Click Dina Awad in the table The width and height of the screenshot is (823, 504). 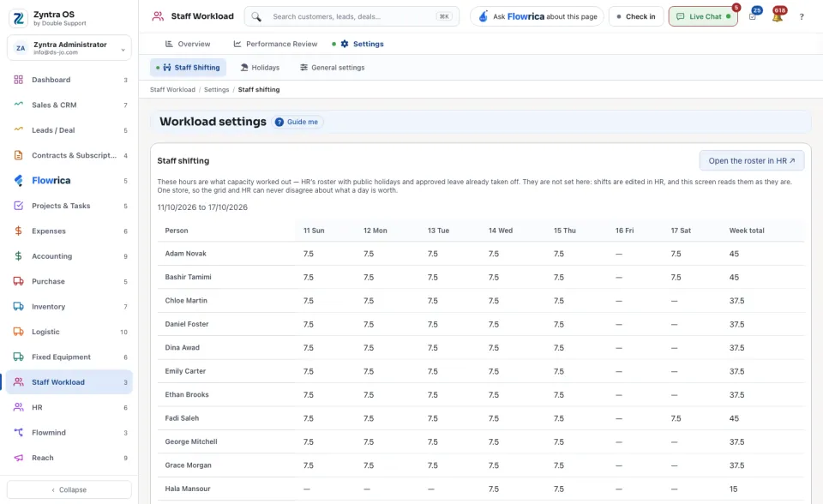(182, 347)
